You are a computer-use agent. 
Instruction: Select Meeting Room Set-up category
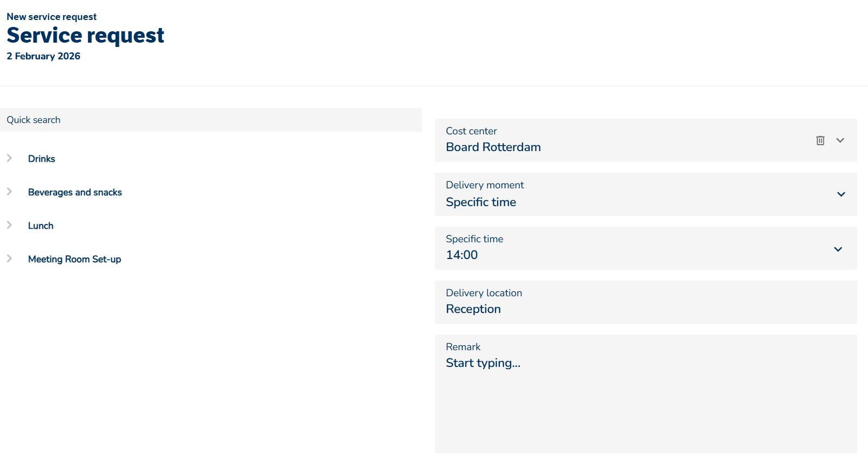point(74,259)
